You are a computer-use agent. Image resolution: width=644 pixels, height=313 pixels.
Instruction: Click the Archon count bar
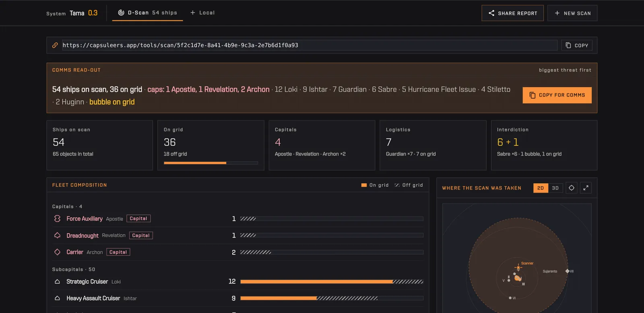(332, 252)
